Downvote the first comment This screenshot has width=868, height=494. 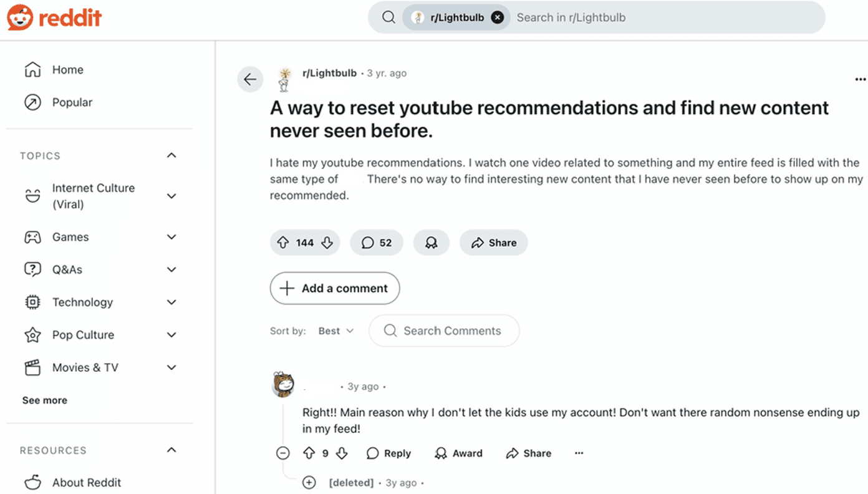coord(342,453)
